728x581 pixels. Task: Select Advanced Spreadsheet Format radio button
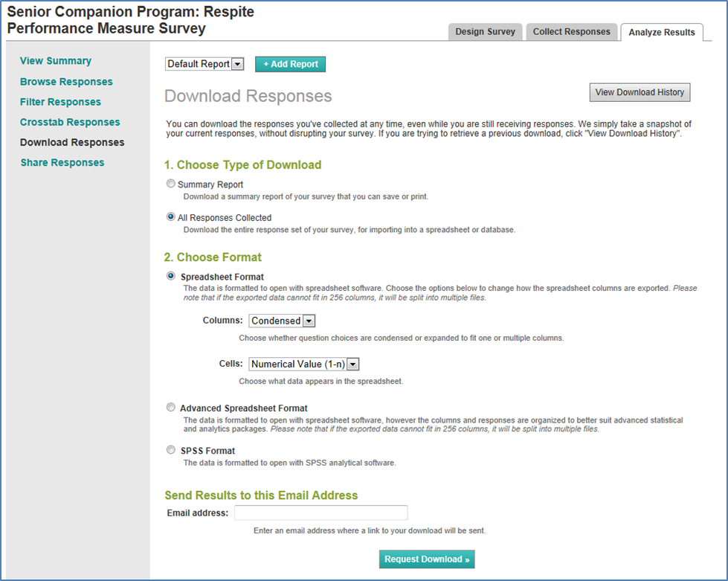tap(171, 408)
